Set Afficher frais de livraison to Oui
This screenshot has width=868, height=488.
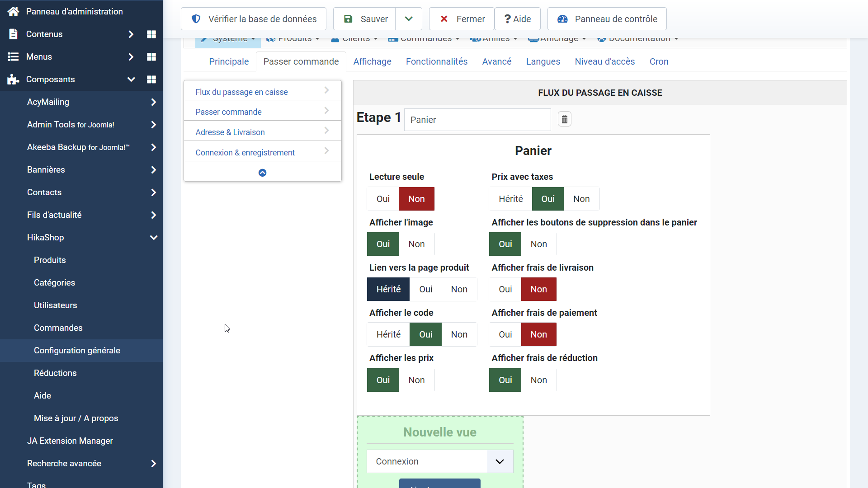click(x=505, y=289)
